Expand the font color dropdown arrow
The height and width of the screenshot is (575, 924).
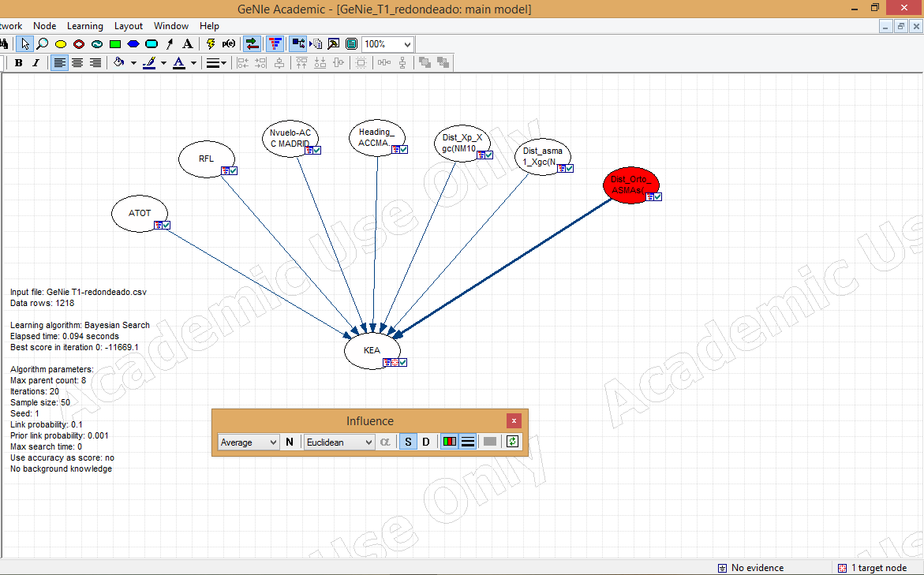tap(193, 63)
